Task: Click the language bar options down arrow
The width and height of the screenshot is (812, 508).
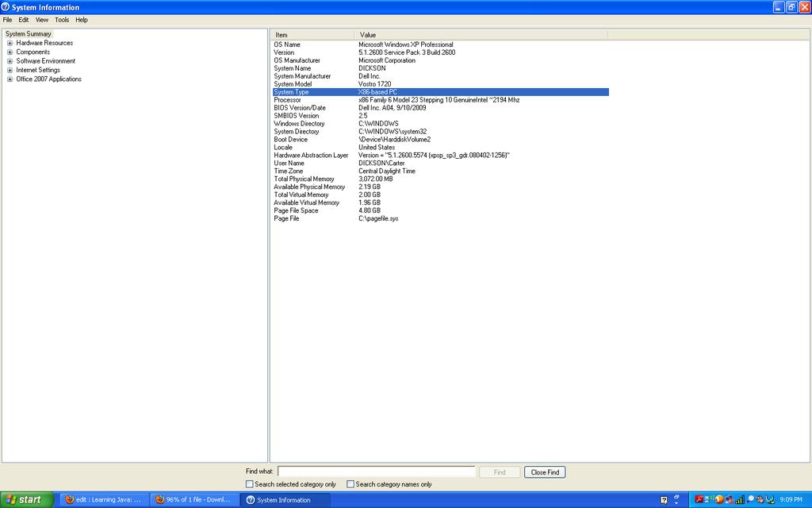Action: (x=676, y=502)
